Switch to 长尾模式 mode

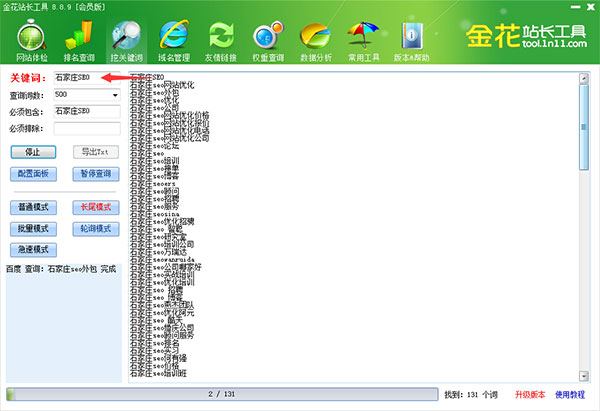pos(96,207)
